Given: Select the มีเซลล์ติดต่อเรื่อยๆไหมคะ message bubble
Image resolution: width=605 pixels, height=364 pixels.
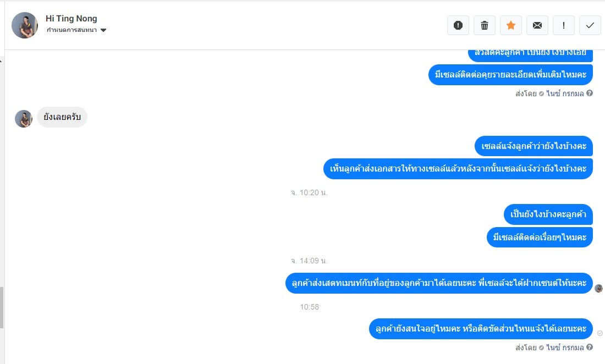Looking at the screenshot, I should 540,237.
